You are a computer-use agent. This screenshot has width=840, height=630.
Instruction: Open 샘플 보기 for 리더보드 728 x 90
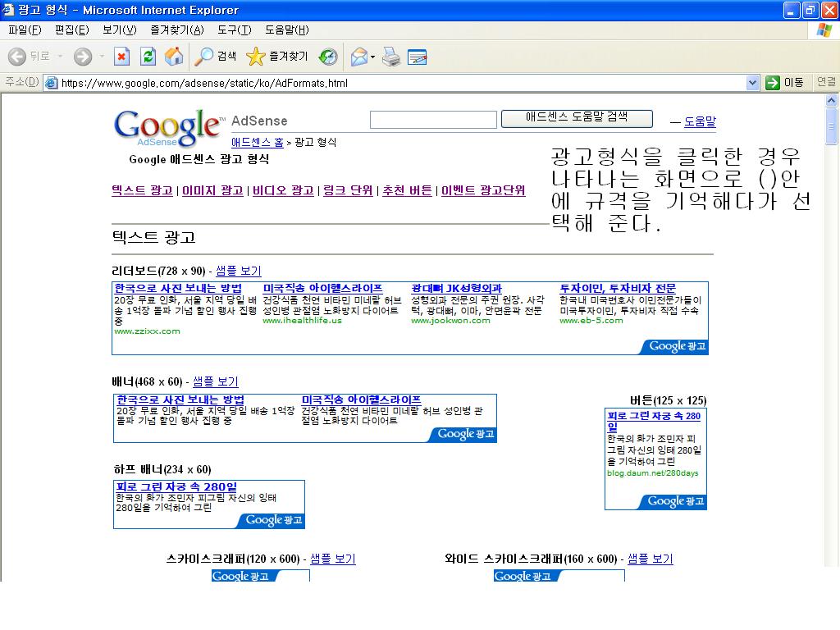(x=239, y=271)
